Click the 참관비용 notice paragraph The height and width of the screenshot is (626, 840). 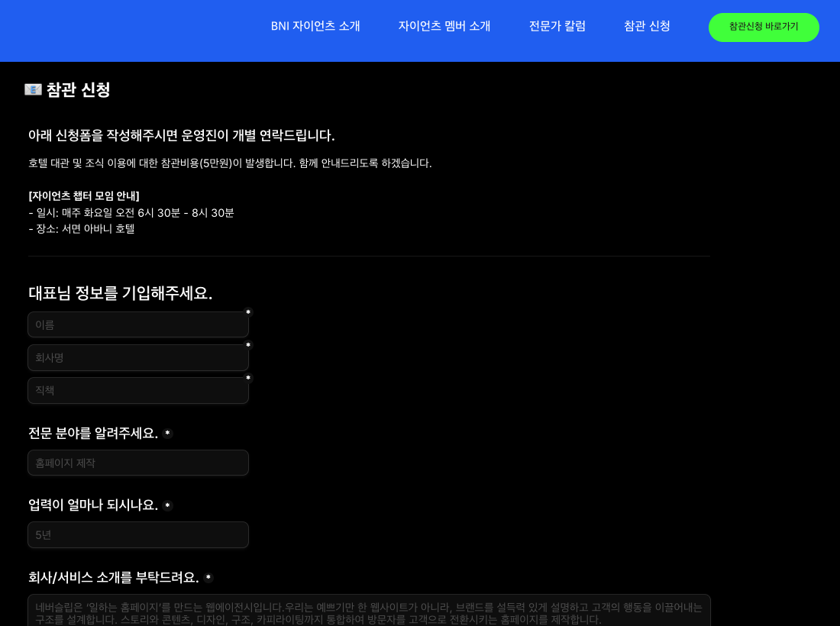click(229, 163)
